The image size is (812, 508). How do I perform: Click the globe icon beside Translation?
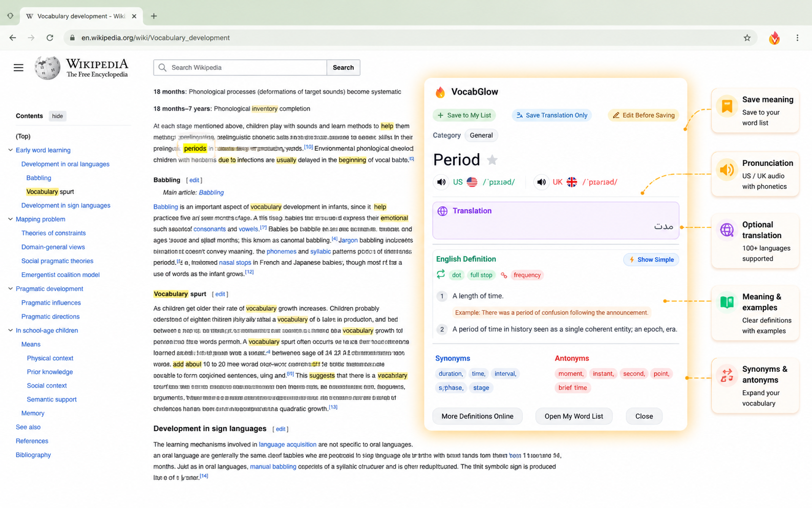click(442, 211)
